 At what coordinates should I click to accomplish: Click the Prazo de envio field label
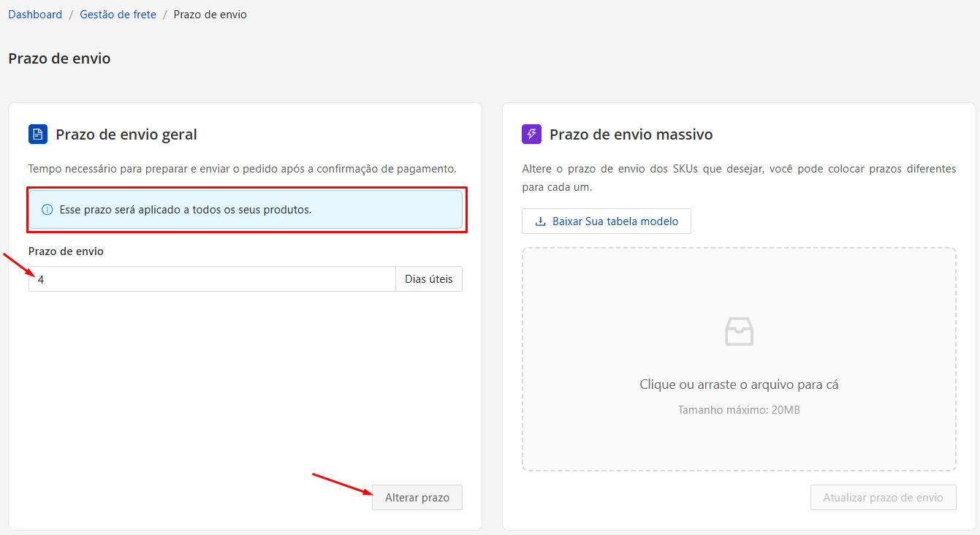(66, 251)
